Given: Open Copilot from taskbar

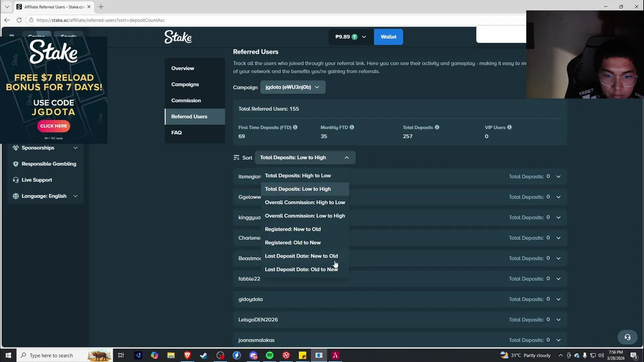Looking at the screenshot, I should [154, 355].
